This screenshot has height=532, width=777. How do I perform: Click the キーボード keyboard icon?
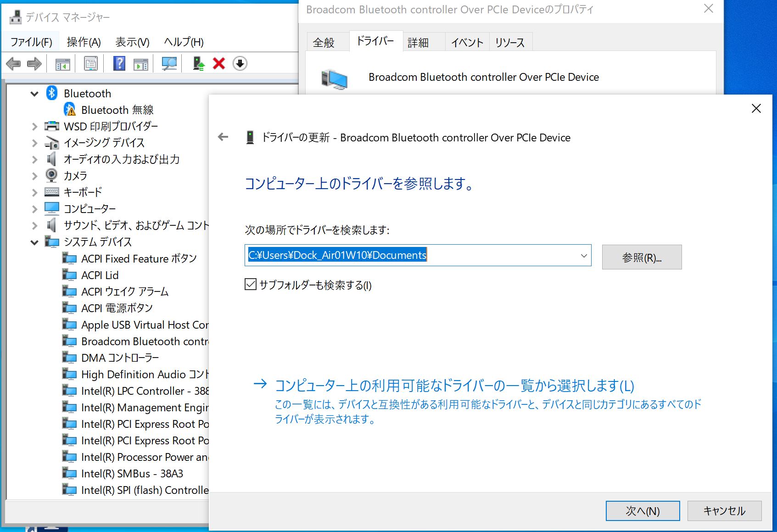(52, 192)
